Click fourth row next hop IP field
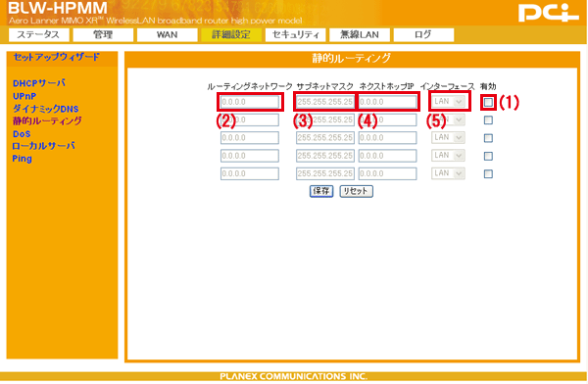The height and width of the screenshot is (384, 588). pyautogui.click(x=387, y=156)
